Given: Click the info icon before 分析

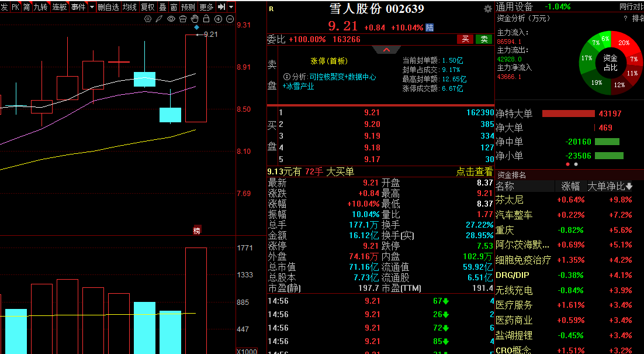Looking at the screenshot, I should coord(287,77).
